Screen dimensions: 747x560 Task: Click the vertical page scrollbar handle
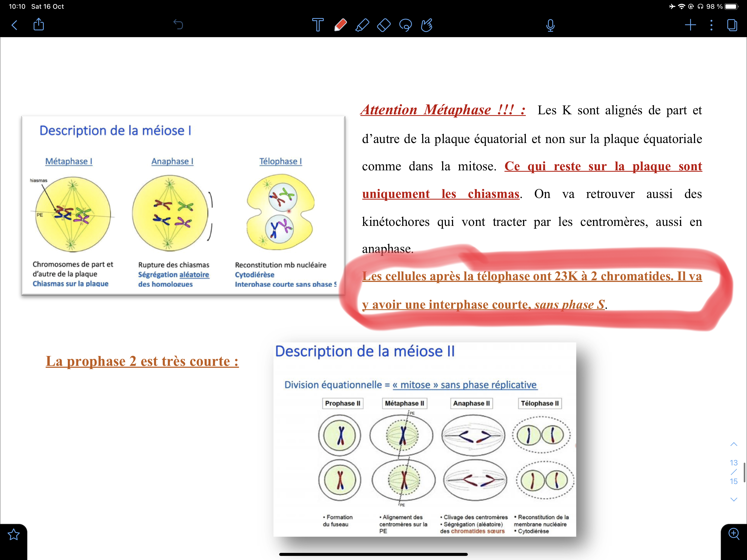pyautogui.click(x=744, y=472)
